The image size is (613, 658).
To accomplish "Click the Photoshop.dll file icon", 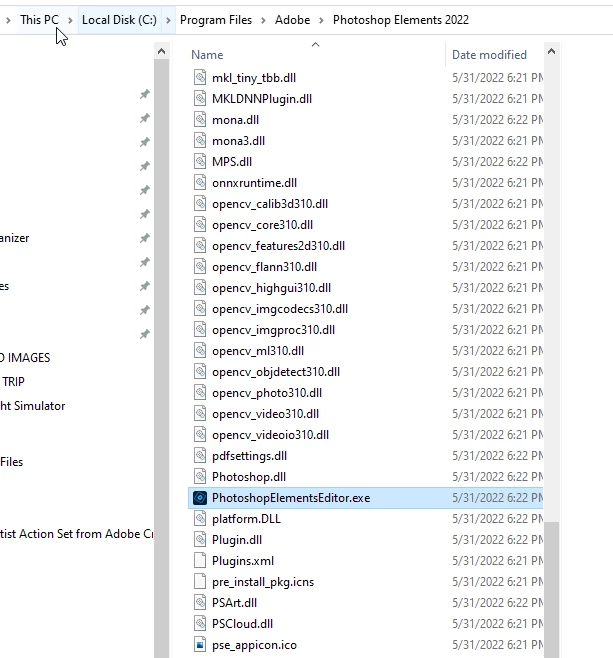I will point(200,477).
